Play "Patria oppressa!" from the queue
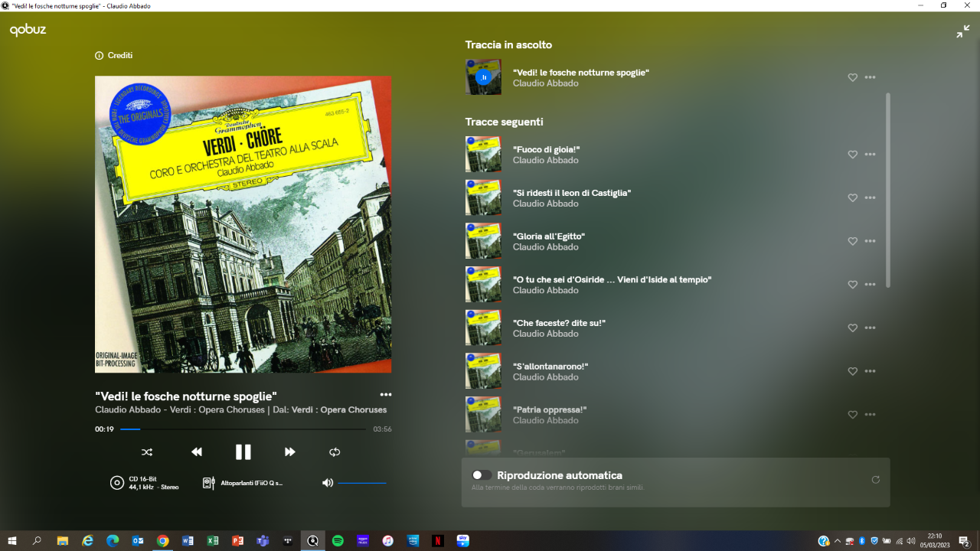The image size is (980, 551). tap(550, 409)
